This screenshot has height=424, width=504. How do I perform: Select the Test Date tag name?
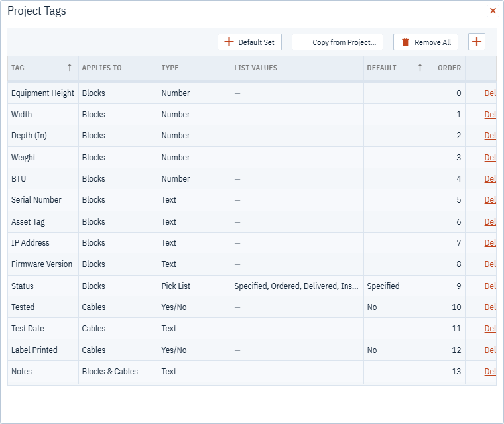click(x=28, y=329)
